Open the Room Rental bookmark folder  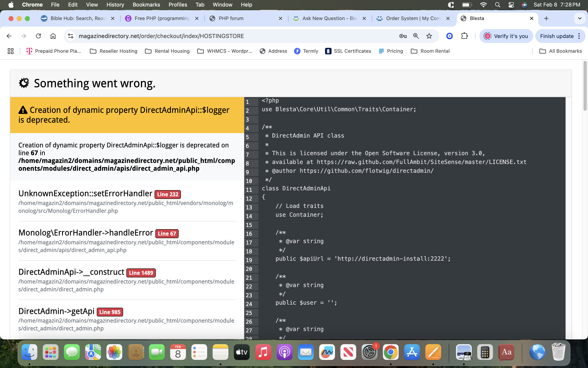[x=430, y=51]
